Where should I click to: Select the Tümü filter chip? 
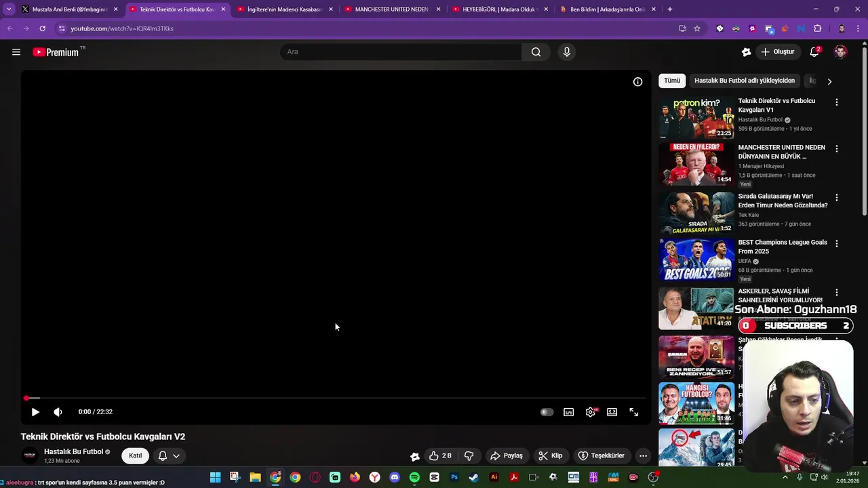(x=672, y=81)
